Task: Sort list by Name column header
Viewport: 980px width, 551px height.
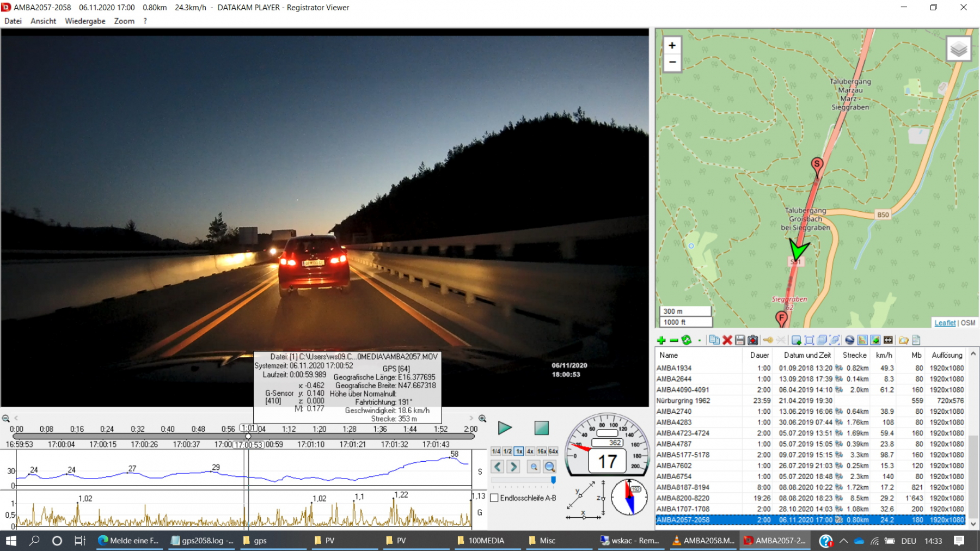Action: click(699, 355)
